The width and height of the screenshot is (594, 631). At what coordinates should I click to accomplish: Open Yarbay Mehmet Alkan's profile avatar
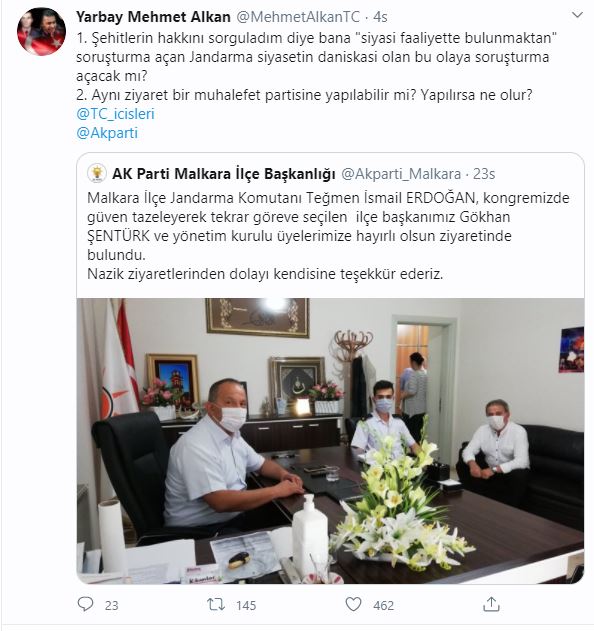coord(41,31)
